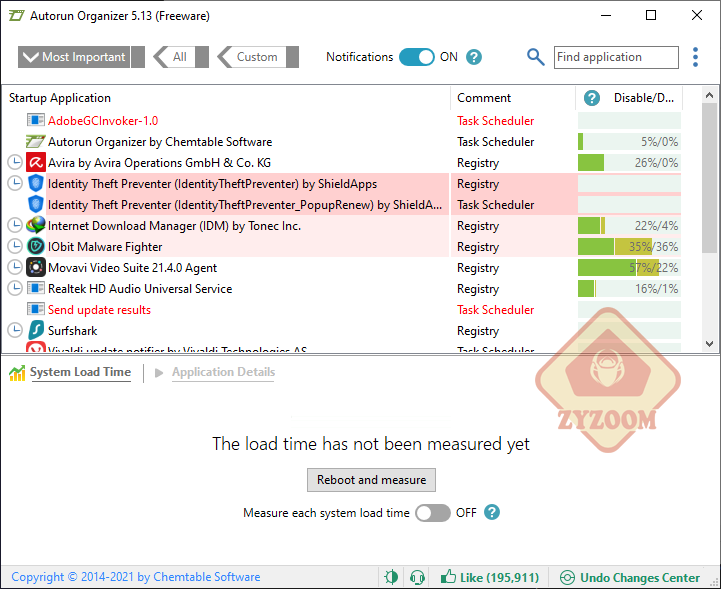
Task: Click the Identity Theft Preventer Registry shield icon
Action: (35, 183)
